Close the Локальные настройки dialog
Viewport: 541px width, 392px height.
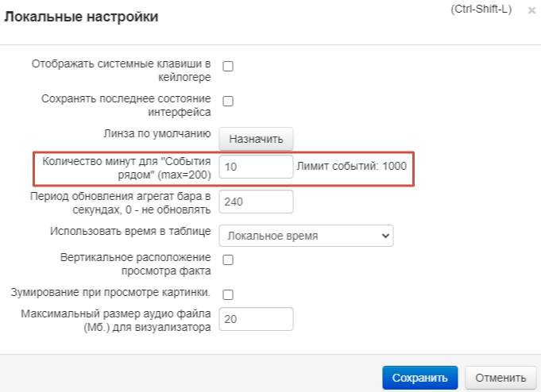tap(531, 11)
